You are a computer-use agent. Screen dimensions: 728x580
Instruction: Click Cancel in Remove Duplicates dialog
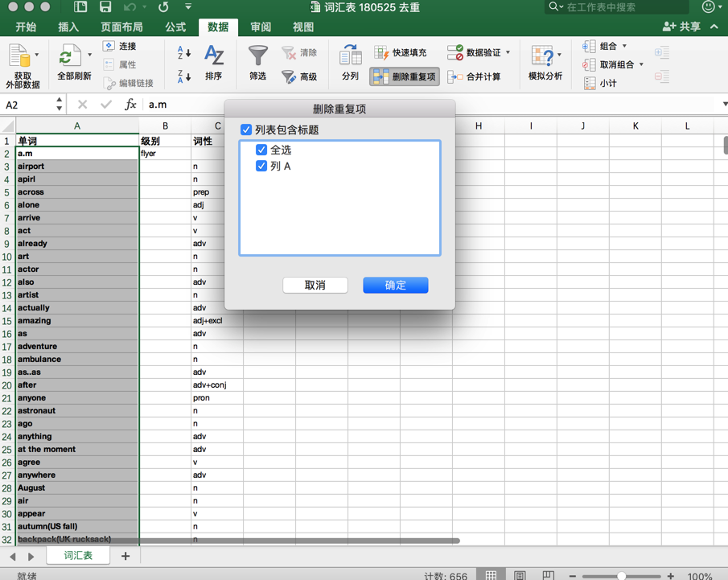tap(315, 285)
